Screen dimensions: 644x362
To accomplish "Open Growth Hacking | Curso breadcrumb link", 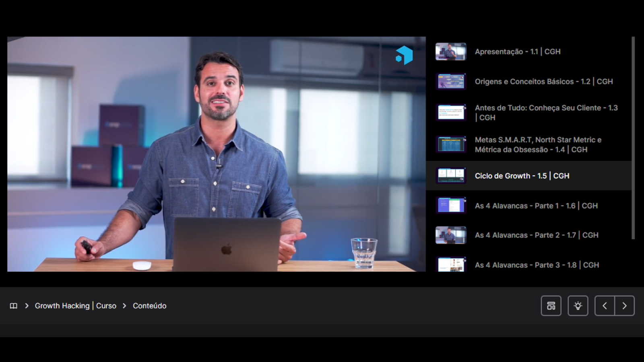I will click(76, 306).
